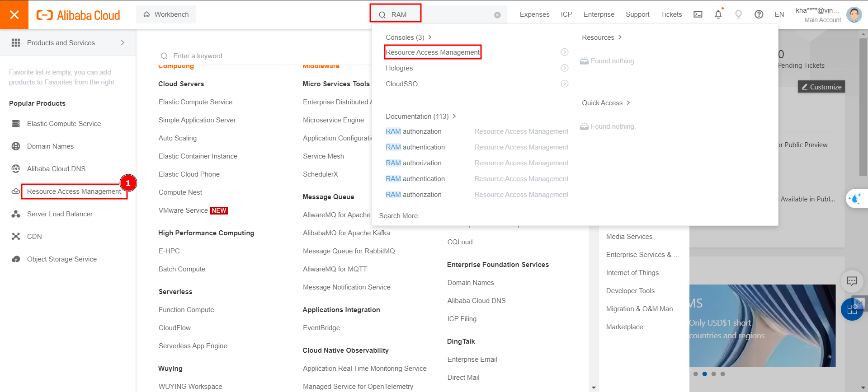
Task: Open Resource Access Management console result
Action: click(x=432, y=52)
